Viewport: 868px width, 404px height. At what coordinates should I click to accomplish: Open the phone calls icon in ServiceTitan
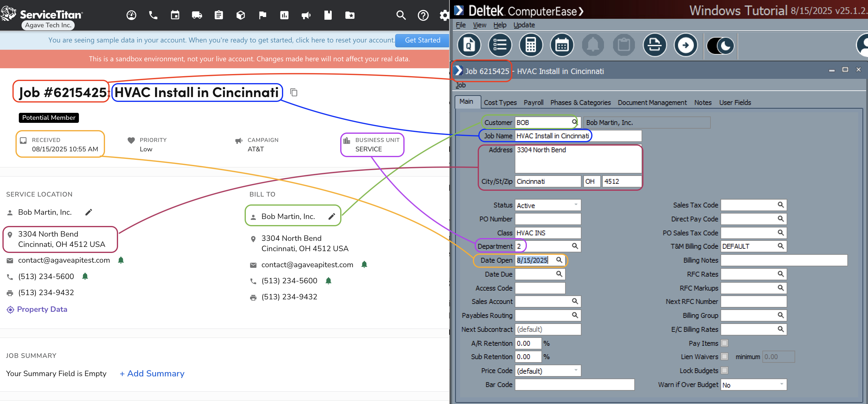pos(153,15)
